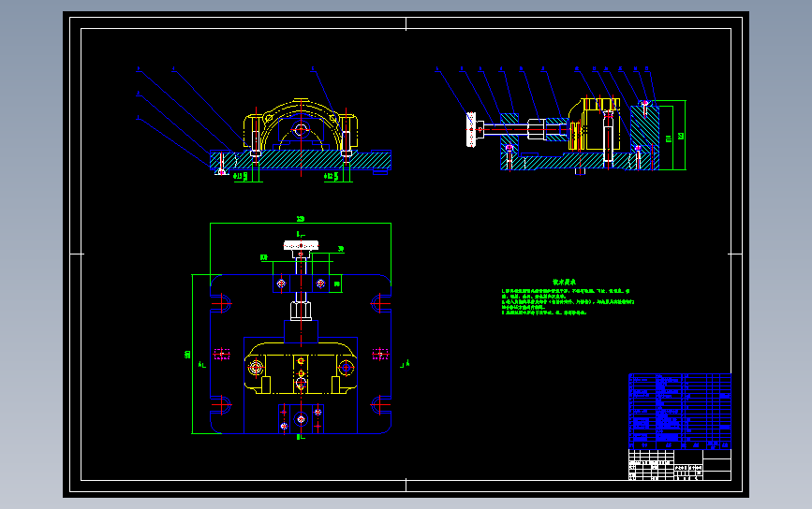Click the overall width dimension above the plan view
812x509 pixels.
coord(301,219)
